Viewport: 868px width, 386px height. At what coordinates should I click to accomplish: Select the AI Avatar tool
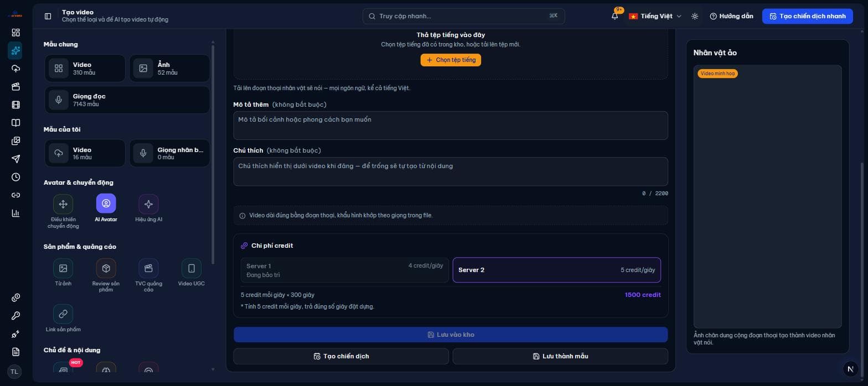pyautogui.click(x=106, y=208)
